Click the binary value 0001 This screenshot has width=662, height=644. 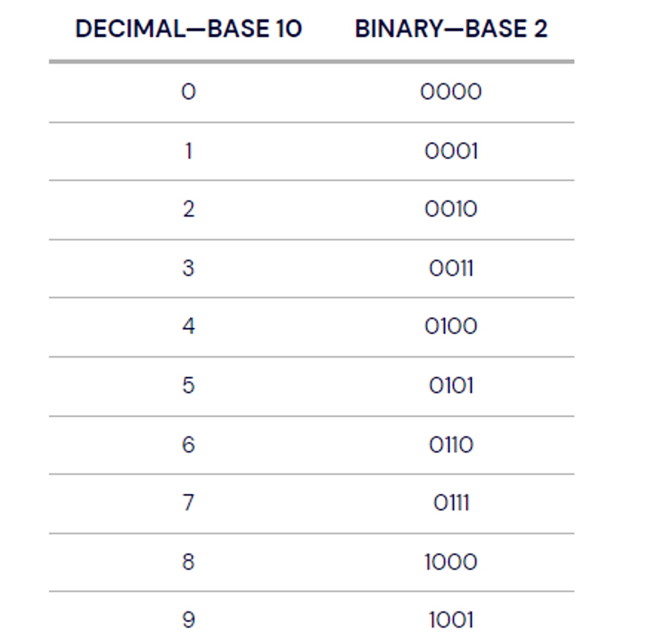click(451, 151)
